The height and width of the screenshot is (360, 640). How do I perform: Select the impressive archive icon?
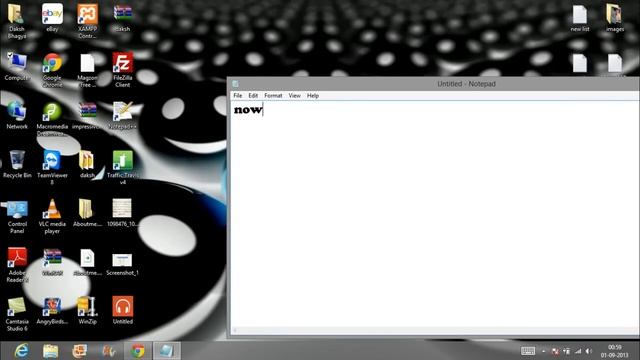tap(87, 115)
